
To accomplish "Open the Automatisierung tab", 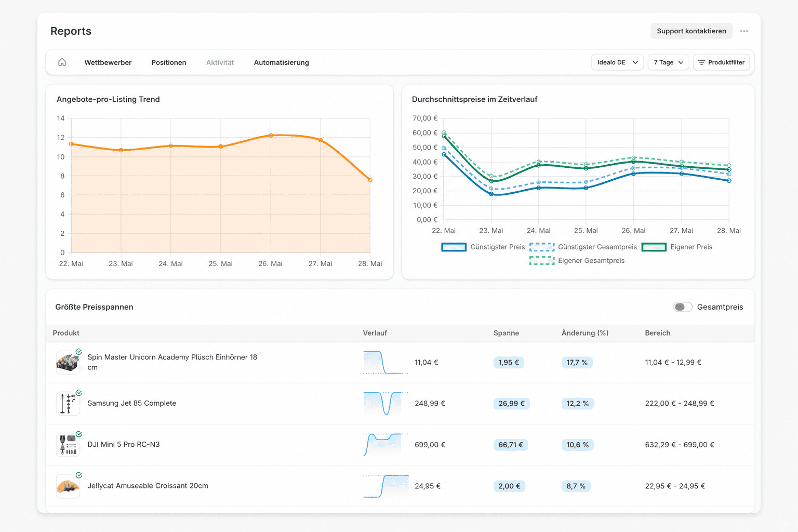I will pyautogui.click(x=282, y=62).
